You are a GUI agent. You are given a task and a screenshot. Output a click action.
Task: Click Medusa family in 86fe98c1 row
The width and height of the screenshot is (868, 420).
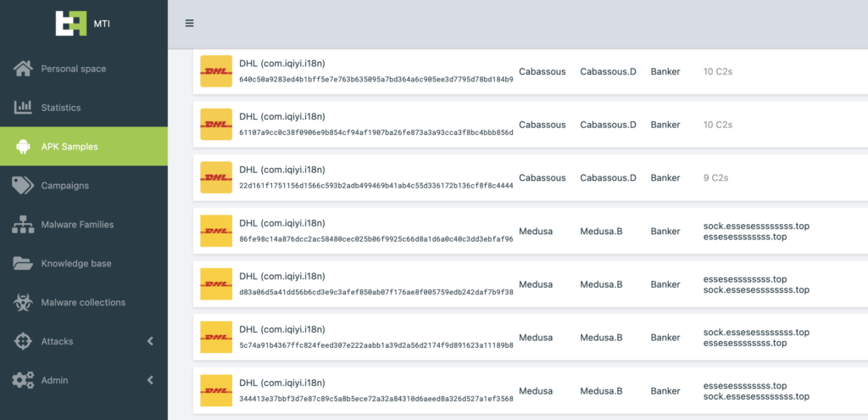[536, 231]
